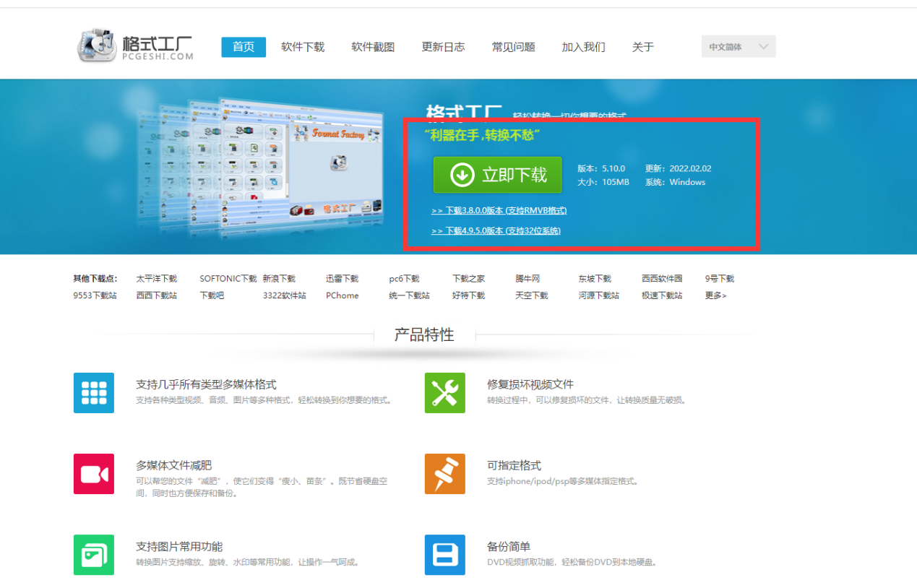Image resolution: width=917 pixels, height=588 pixels.
Task: Select 常见问题 in the navigation
Action: point(513,47)
